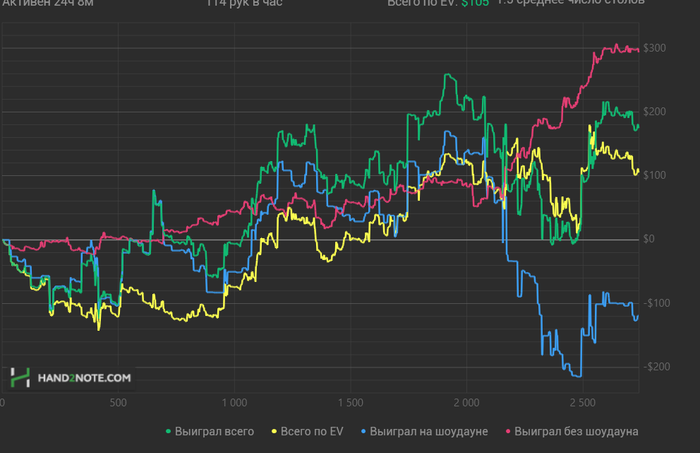
Task: Click the 1 000 hands x-axis tick
Action: [234, 403]
